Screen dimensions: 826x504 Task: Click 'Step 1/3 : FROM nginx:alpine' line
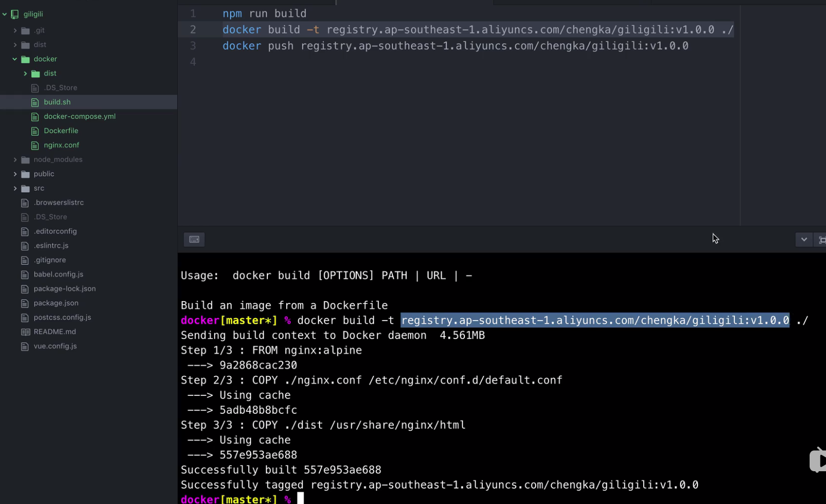(x=271, y=350)
